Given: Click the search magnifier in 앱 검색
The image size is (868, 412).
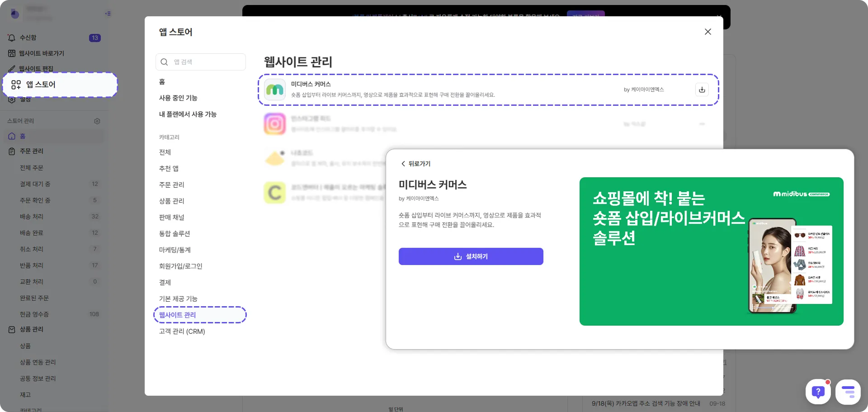Looking at the screenshot, I should click(x=164, y=62).
